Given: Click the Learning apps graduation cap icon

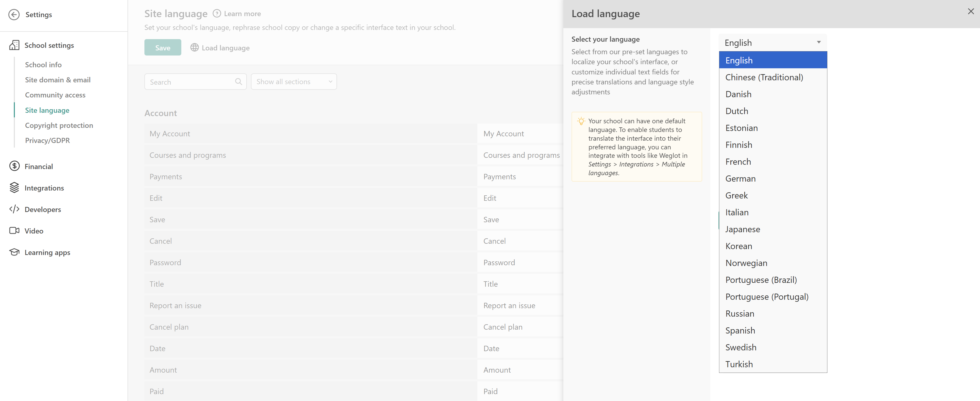Looking at the screenshot, I should pos(14,252).
